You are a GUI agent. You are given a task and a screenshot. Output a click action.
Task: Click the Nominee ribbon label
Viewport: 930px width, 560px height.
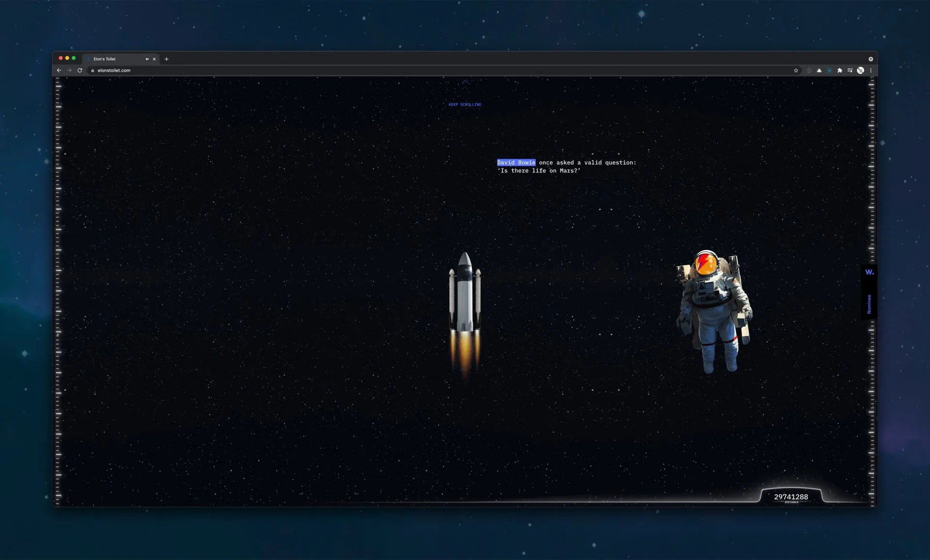pos(869,304)
